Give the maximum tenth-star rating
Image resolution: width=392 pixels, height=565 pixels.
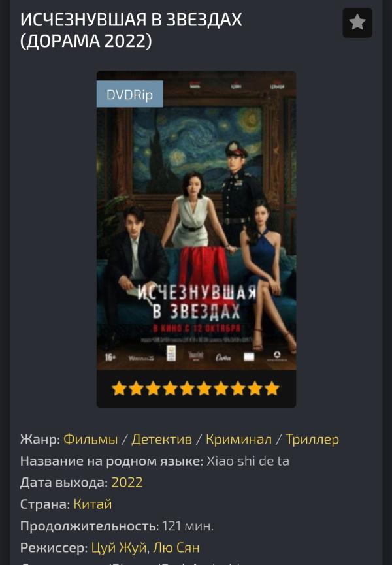[272, 389]
